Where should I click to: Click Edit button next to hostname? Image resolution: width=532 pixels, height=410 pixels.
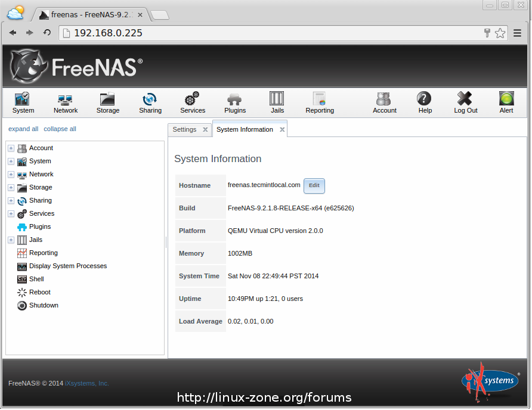pyautogui.click(x=314, y=185)
